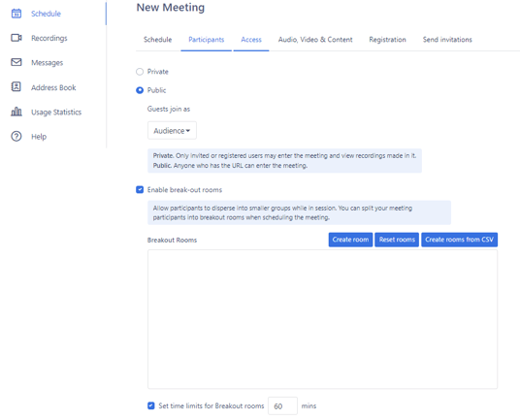Open the Address Book contact icon
The image size is (520, 420).
pyautogui.click(x=16, y=87)
